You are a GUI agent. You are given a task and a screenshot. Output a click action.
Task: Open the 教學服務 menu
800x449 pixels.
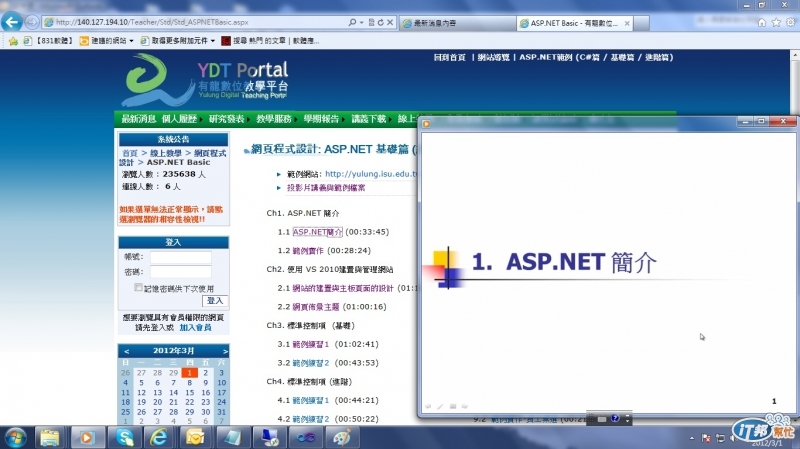click(274, 119)
